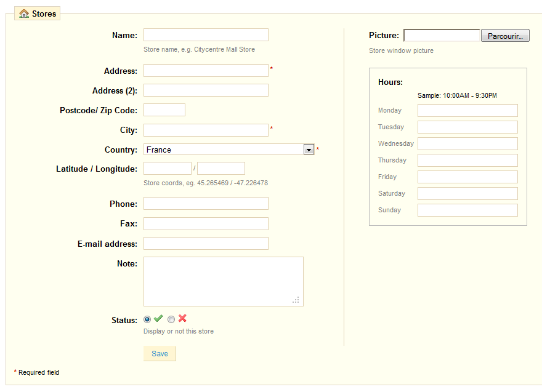Click the 'Stores' legend title text
This screenshot has height=392, width=542.
pyautogui.click(x=44, y=14)
